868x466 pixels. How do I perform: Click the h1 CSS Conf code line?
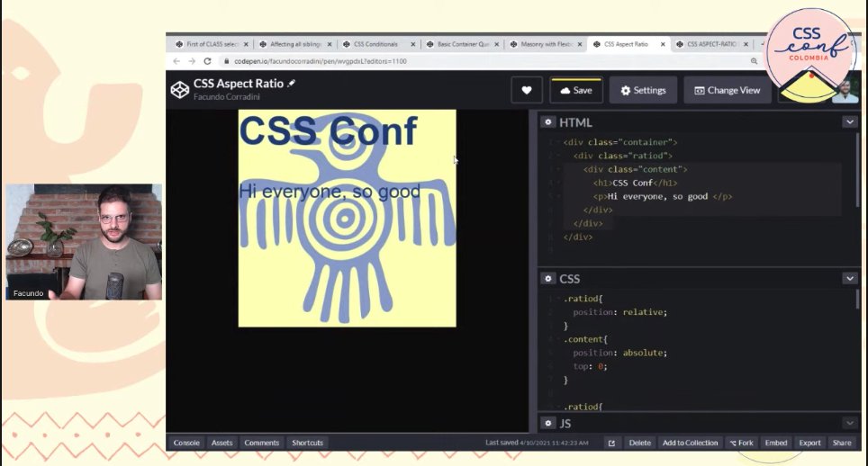[635, 183]
